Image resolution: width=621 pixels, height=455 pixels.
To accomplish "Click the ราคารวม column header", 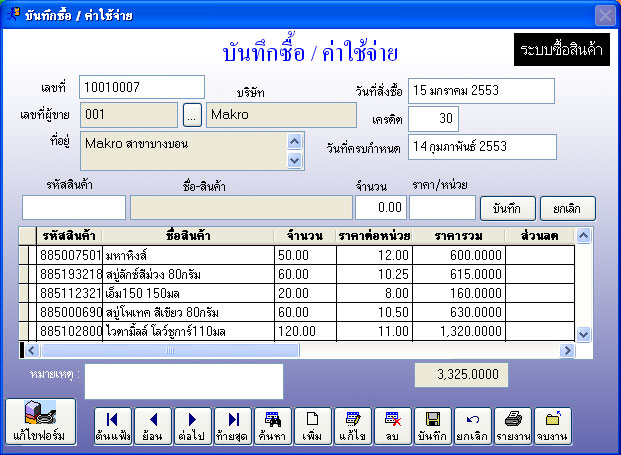I will pyautogui.click(x=459, y=236).
